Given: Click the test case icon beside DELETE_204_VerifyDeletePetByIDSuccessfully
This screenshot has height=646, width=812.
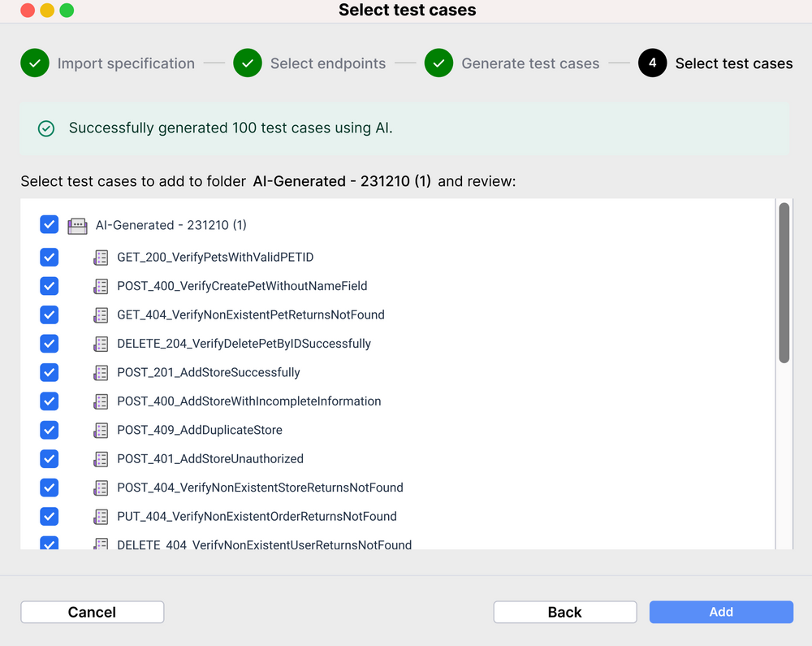Looking at the screenshot, I should tap(101, 344).
